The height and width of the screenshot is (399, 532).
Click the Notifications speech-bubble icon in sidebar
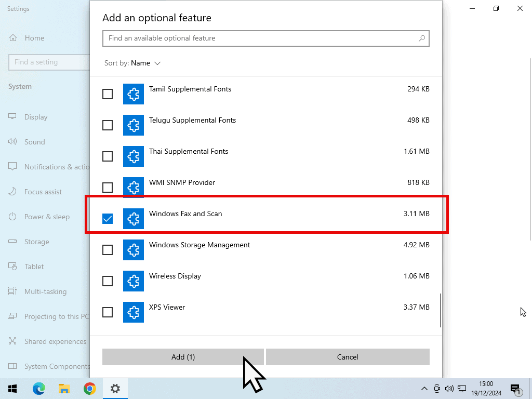[12, 167]
